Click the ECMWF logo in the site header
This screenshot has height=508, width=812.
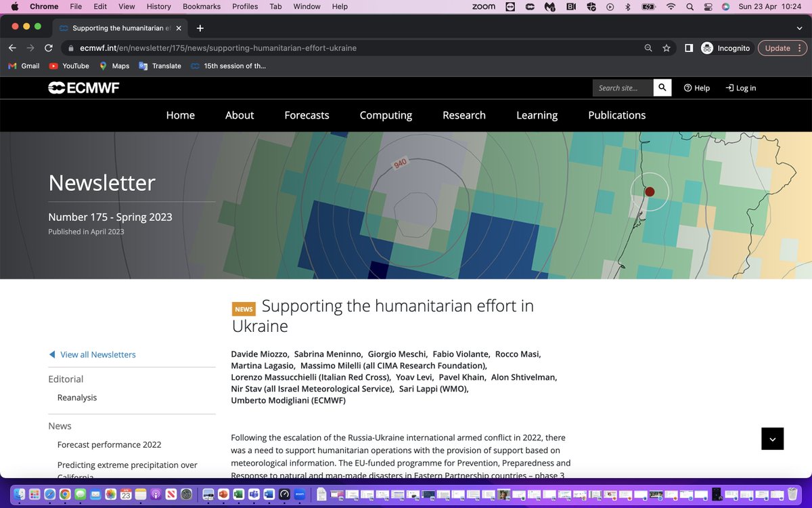pos(83,87)
